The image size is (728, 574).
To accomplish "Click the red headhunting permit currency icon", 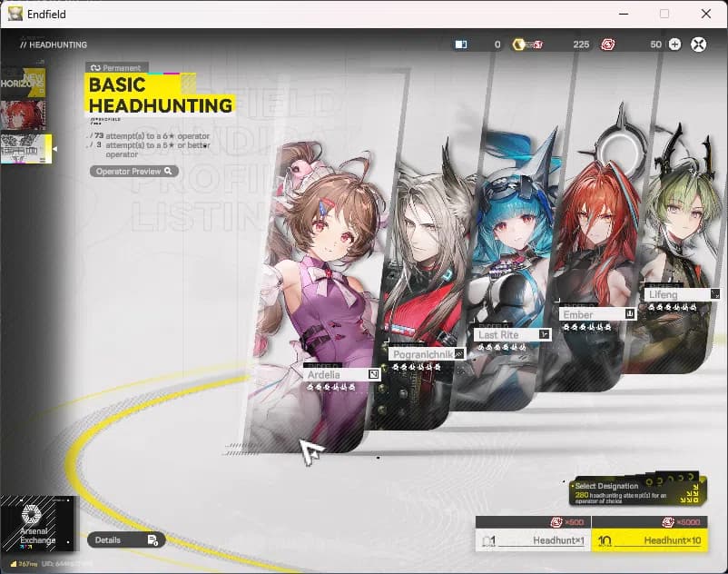I will [x=607, y=44].
